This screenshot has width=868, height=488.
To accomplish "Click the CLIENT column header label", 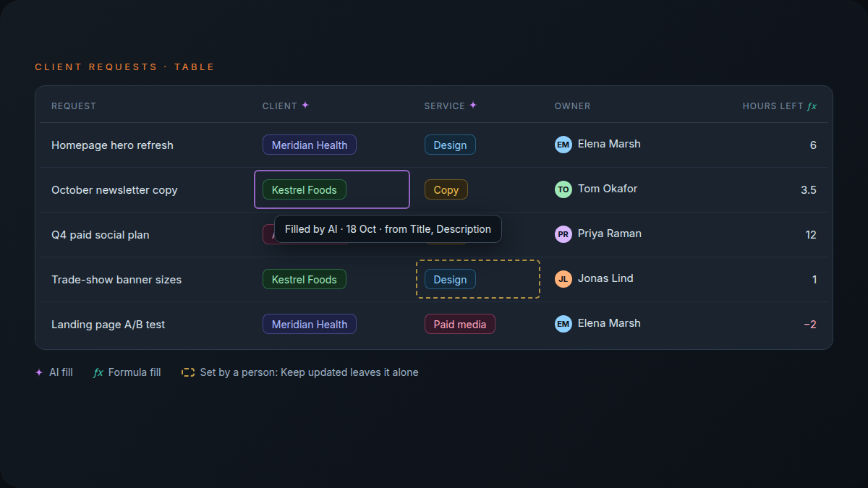I will point(280,106).
